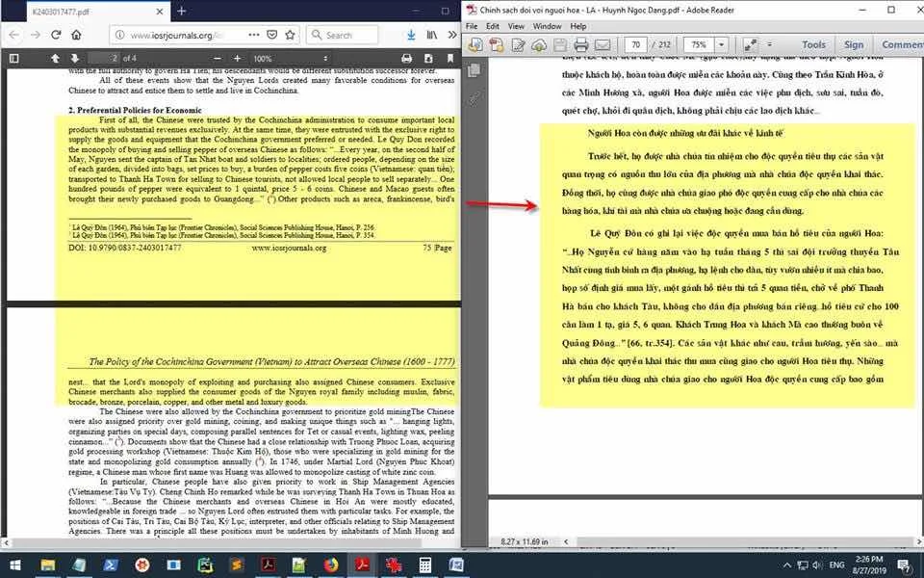Image resolution: width=924 pixels, height=578 pixels.
Task: Close the K2403017477.pdf tab
Action: (160, 12)
